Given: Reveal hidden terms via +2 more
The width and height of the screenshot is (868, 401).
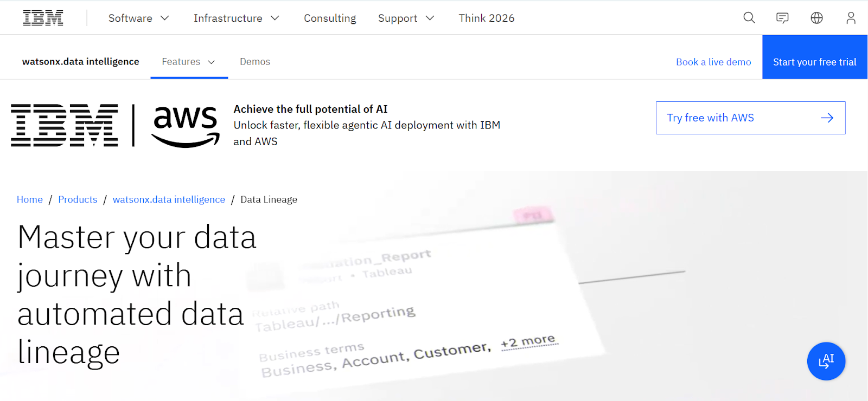Looking at the screenshot, I should [529, 340].
